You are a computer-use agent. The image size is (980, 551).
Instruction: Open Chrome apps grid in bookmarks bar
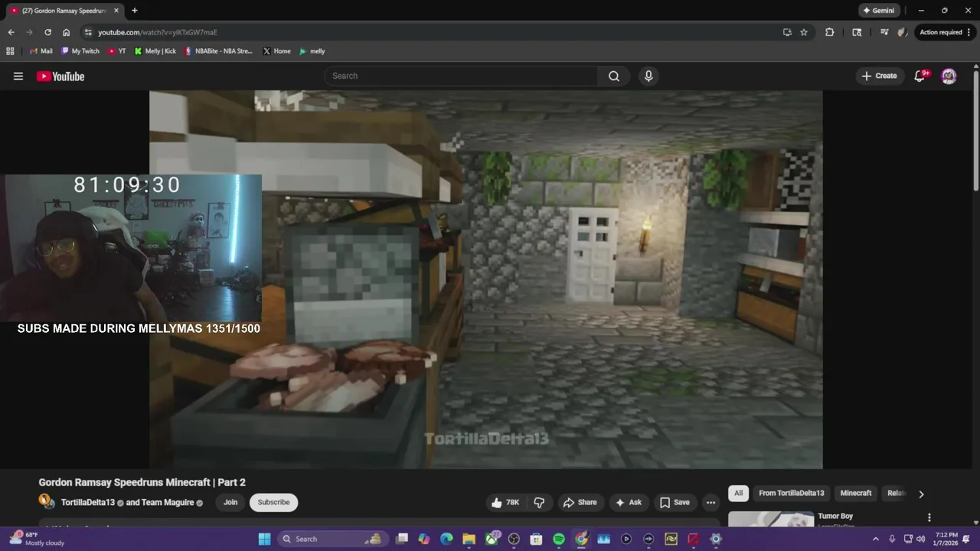[x=10, y=51]
